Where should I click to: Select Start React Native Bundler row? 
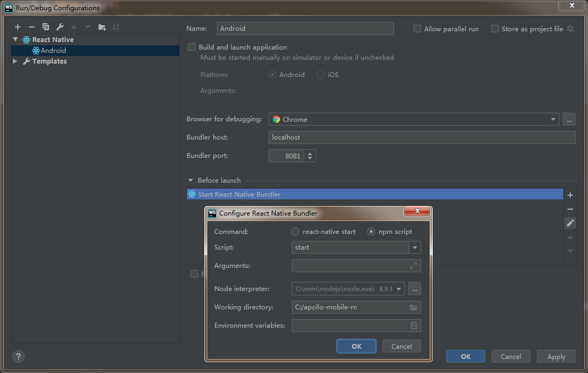point(375,195)
